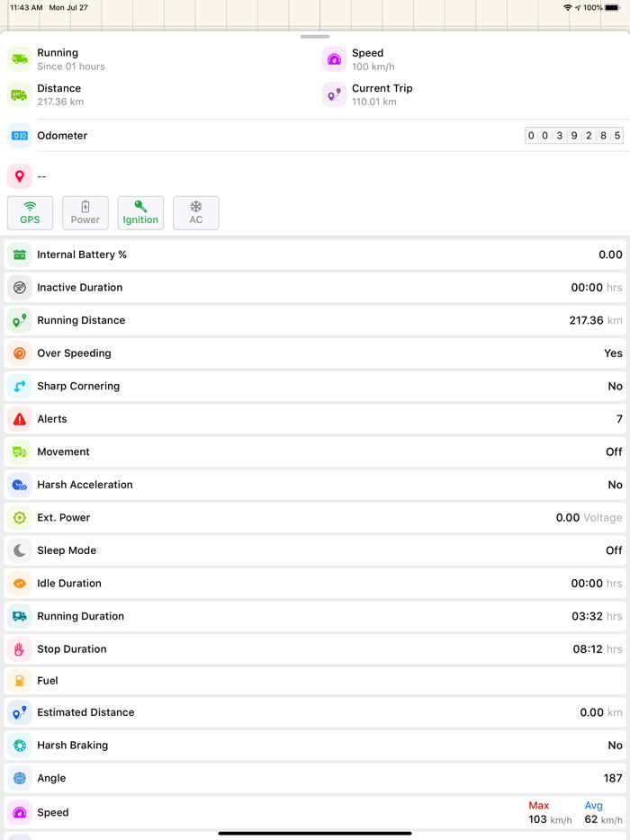Select the Stop Duration 08:12 value
The image size is (630, 840).
598,649
